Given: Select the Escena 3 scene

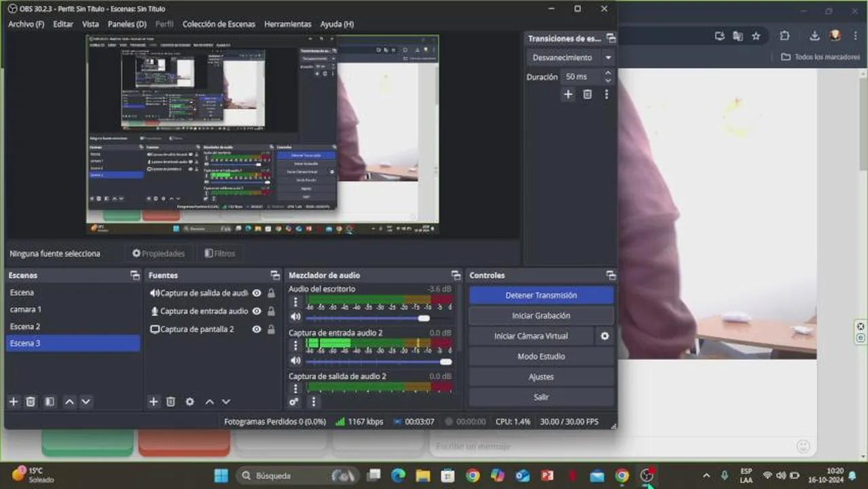Looking at the screenshot, I should tap(73, 343).
